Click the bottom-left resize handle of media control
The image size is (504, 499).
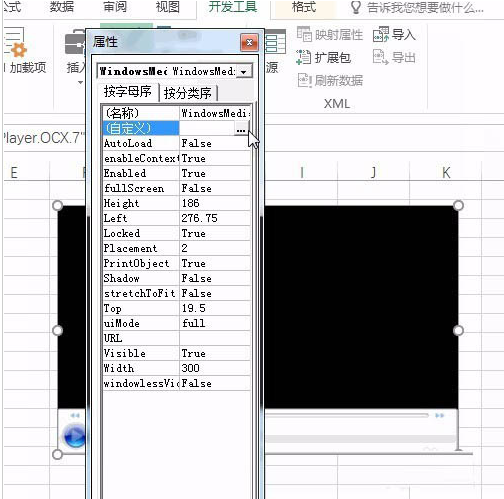click(x=58, y=454)
